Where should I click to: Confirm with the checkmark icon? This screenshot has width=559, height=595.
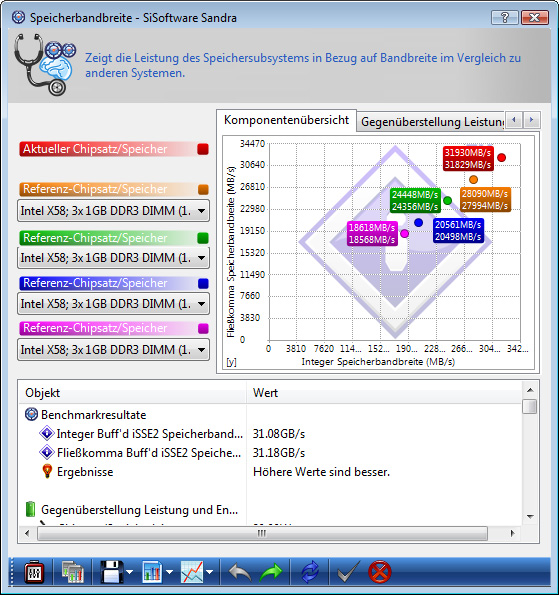[348, 572]
